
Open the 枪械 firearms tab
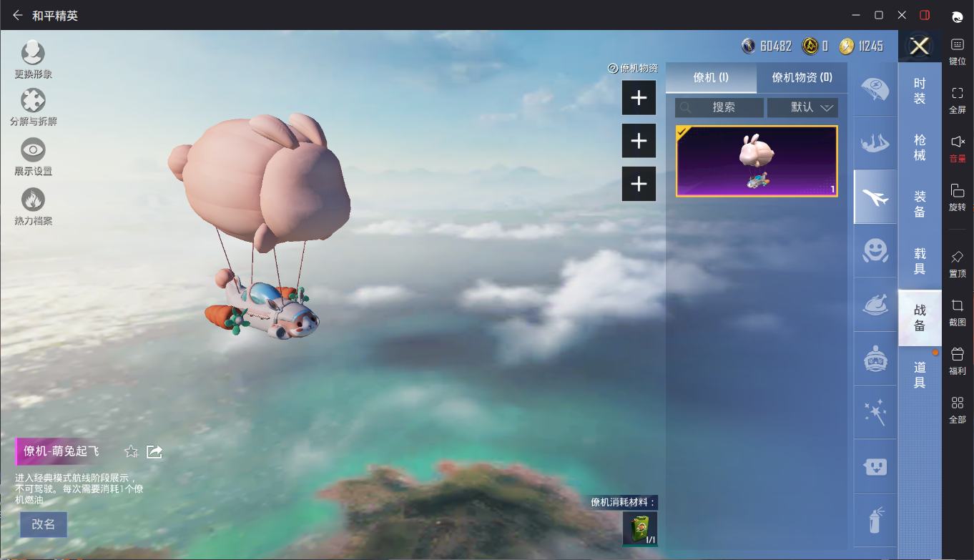pos(920,147)
